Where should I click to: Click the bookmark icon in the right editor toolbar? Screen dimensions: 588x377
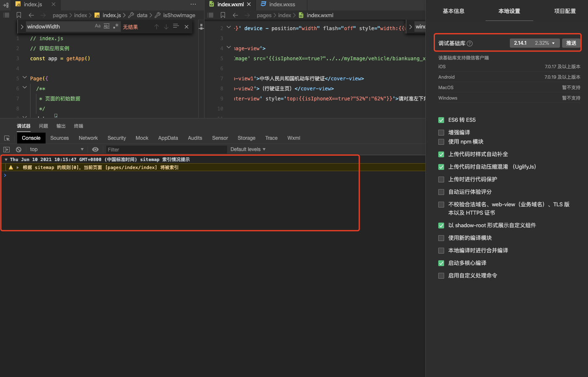tap(223, 15)
